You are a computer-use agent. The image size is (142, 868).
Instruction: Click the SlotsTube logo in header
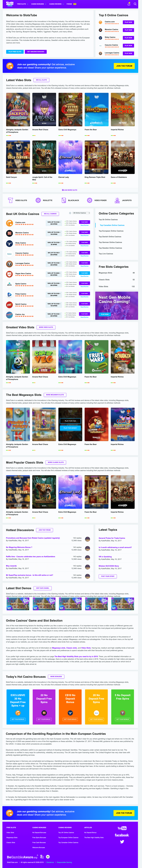coord(10,4)
